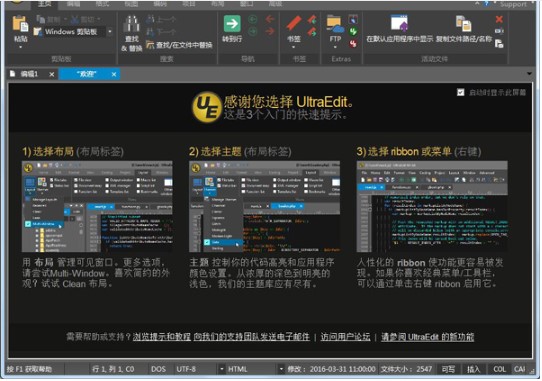The image size is (542, 381).
Task: Click the Cut (剪切) scissors icon
Action: (75, 19)
